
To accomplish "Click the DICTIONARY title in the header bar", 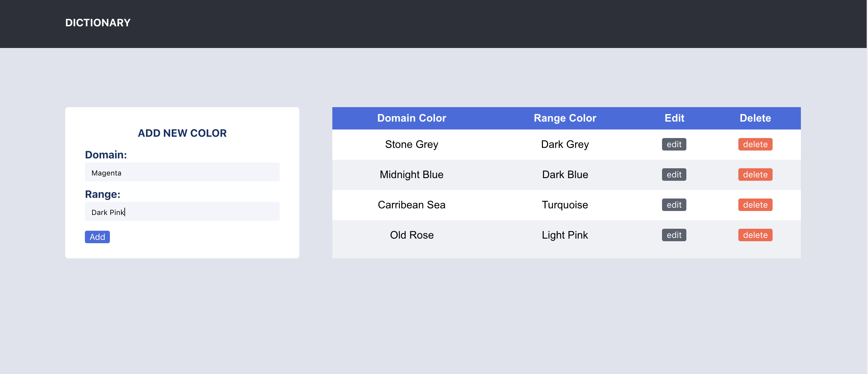I will 97,23.
